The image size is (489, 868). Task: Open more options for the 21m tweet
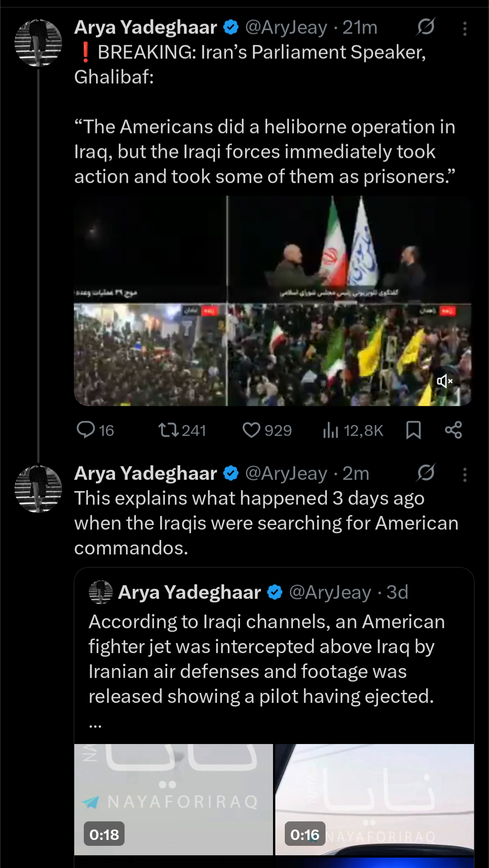click(x=465, y=29)
